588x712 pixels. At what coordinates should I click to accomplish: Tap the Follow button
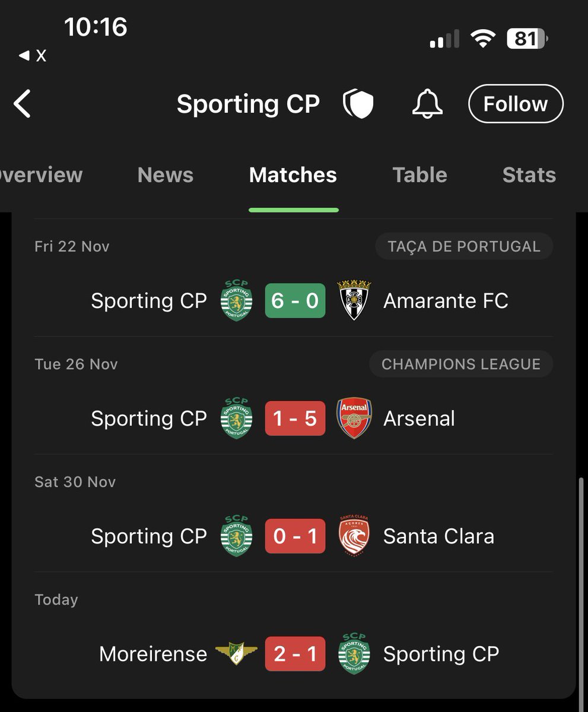pyautogui.click(x=516, y=104)
